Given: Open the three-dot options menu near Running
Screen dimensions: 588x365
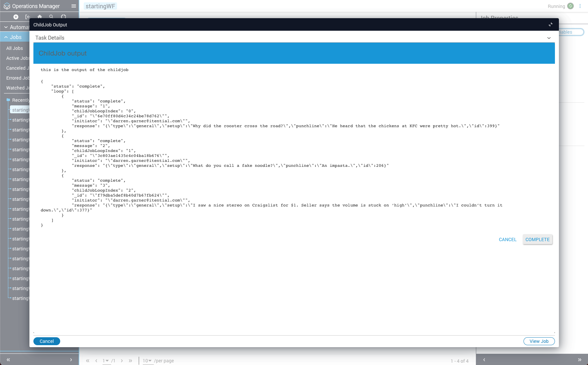Looking at the screenshot, I should [x=580, y=6].
